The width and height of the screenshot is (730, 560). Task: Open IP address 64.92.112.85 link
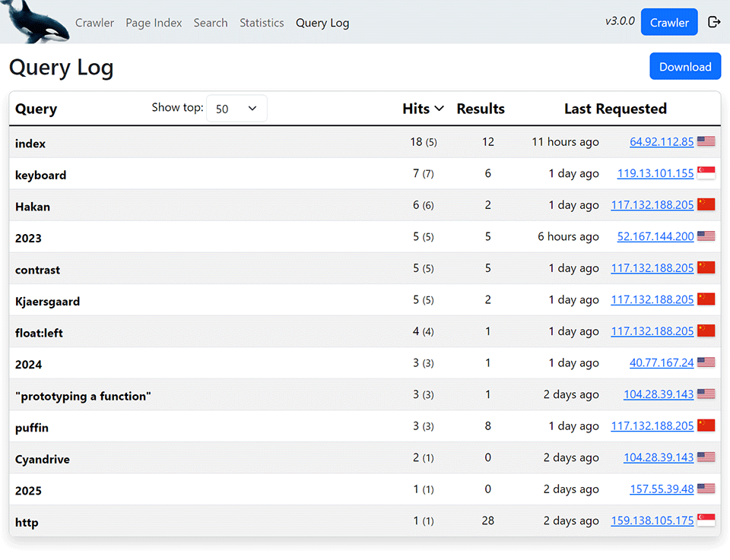pos(662,142)
